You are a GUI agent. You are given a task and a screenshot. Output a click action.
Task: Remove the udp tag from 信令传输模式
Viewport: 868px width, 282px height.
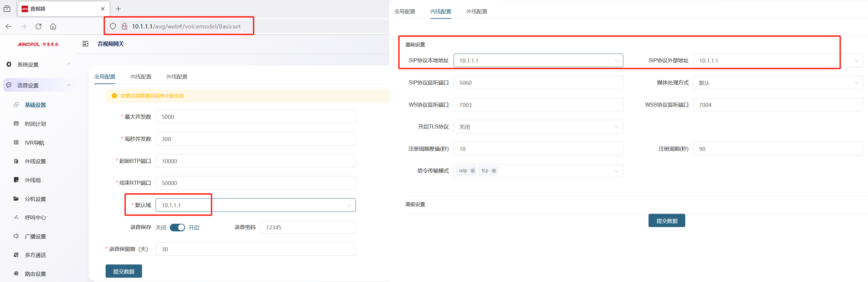coord(473,171)
